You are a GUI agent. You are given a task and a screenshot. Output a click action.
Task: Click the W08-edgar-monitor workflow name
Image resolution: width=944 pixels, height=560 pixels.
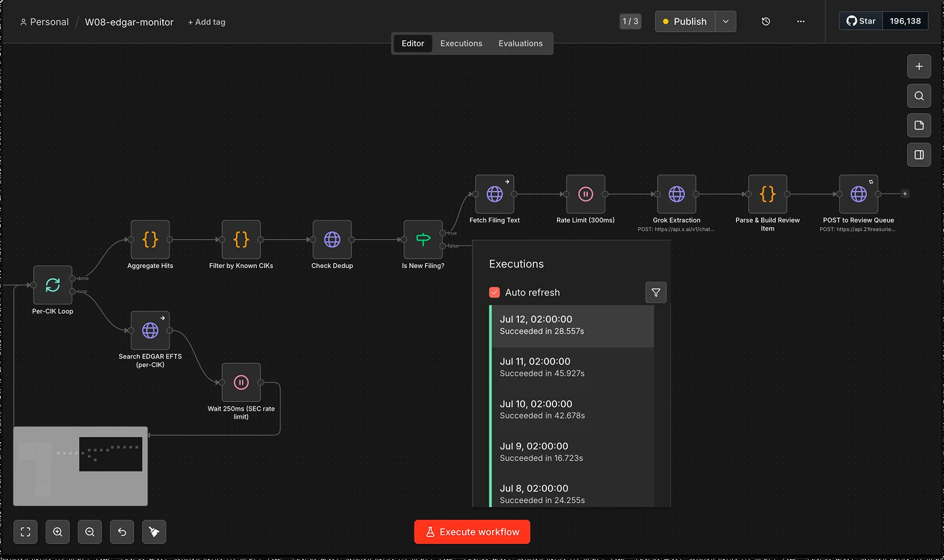(129, 22)
